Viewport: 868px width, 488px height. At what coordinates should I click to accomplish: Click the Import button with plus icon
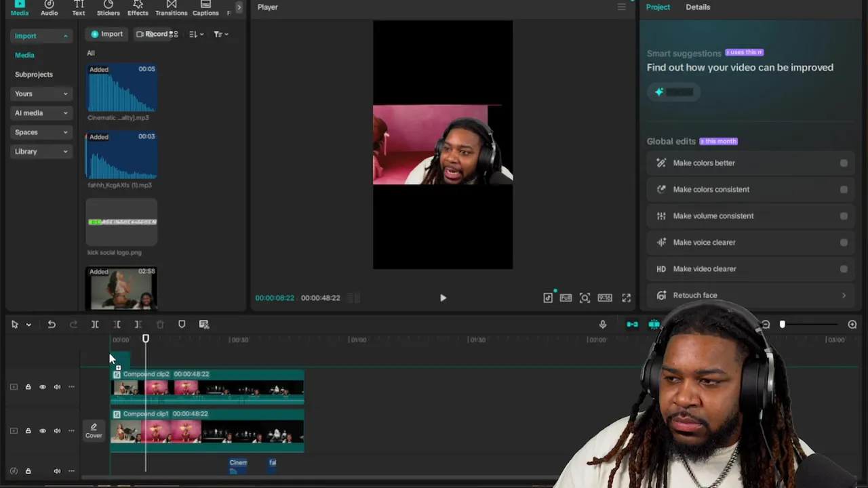pyautogui.click(x=106, y=34)
